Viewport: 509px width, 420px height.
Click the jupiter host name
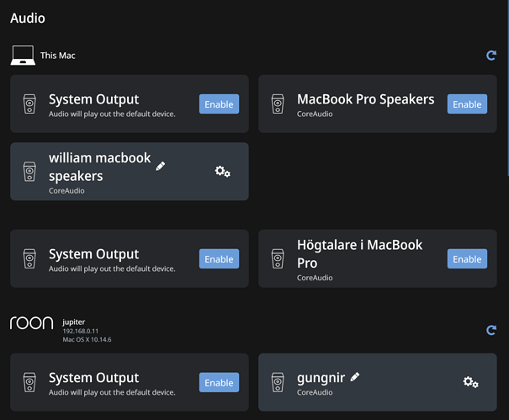click(74, 322)
